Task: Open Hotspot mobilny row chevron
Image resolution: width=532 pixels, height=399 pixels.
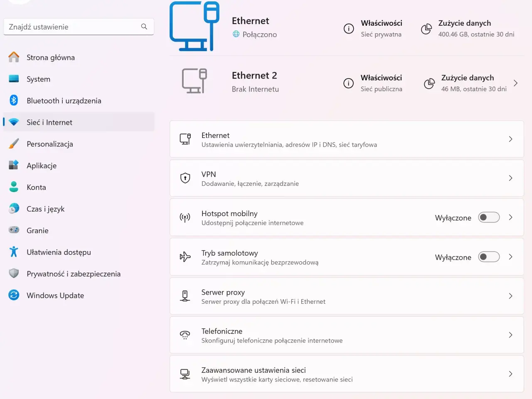Action: click(x=510, y=217)
